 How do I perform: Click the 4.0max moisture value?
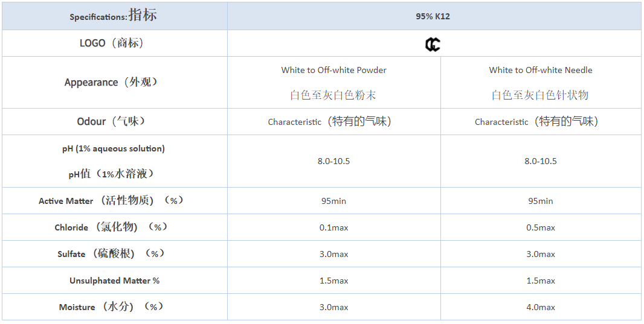(541, 307)
